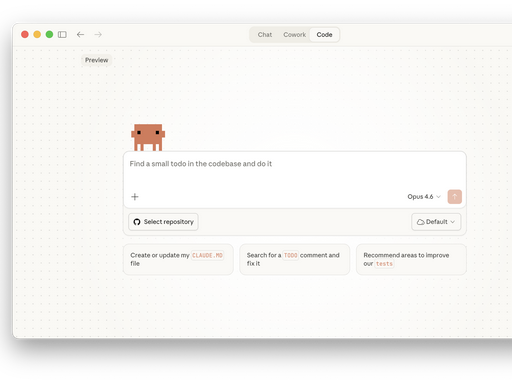
Task: Open the Opus 4.6 model dropdown
Action: pyautogui.click(x=424, y=197)
